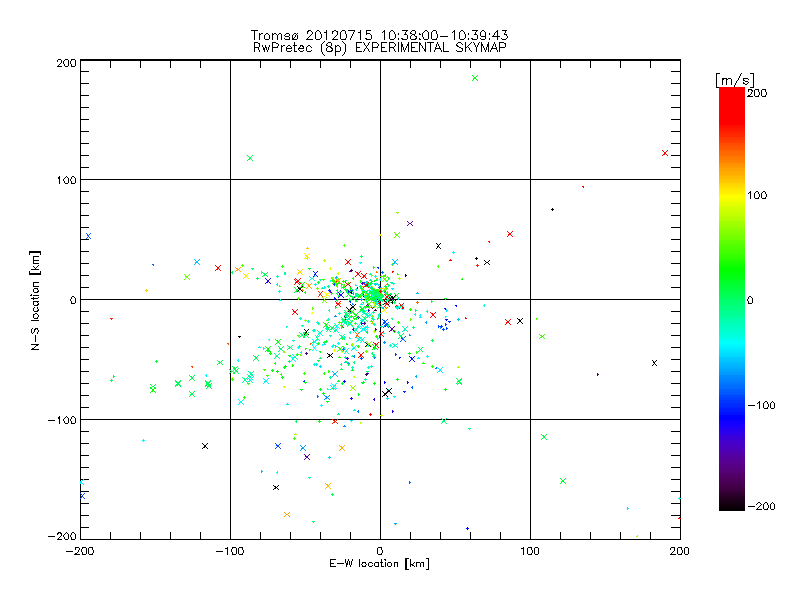Click the colorbar tick label '-200'
This screenshot has width=800, height=600.
[x=761, y=506]
